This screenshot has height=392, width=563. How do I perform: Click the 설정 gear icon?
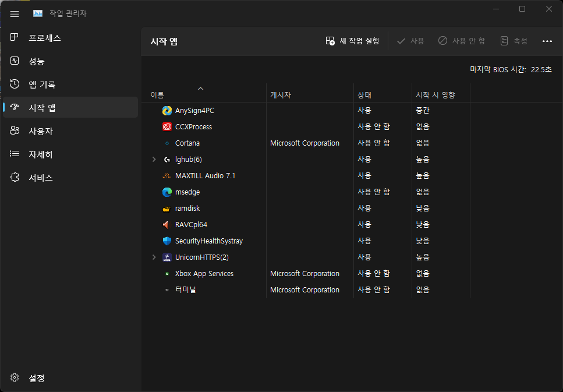(x=15, y=377)
